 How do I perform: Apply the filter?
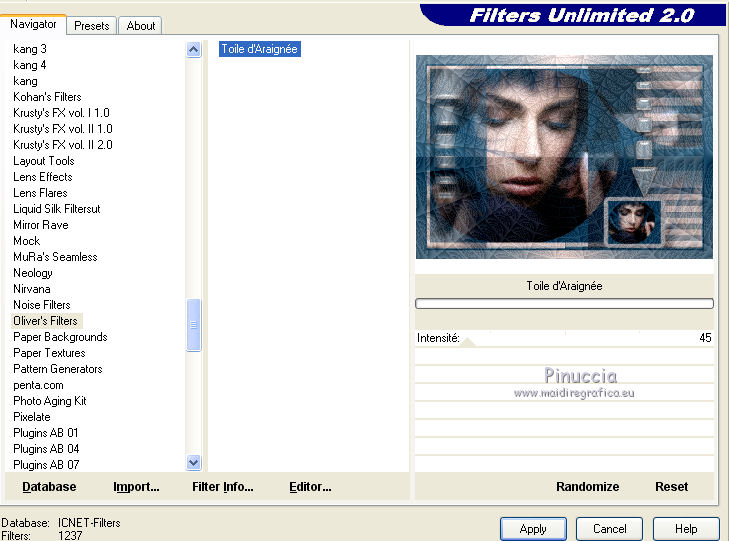click(x=533, y=529)
